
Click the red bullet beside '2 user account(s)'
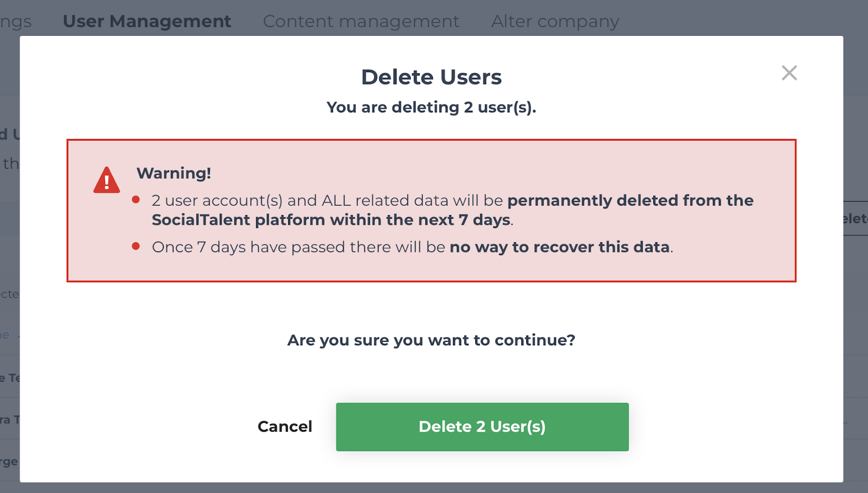click(136, 200)
